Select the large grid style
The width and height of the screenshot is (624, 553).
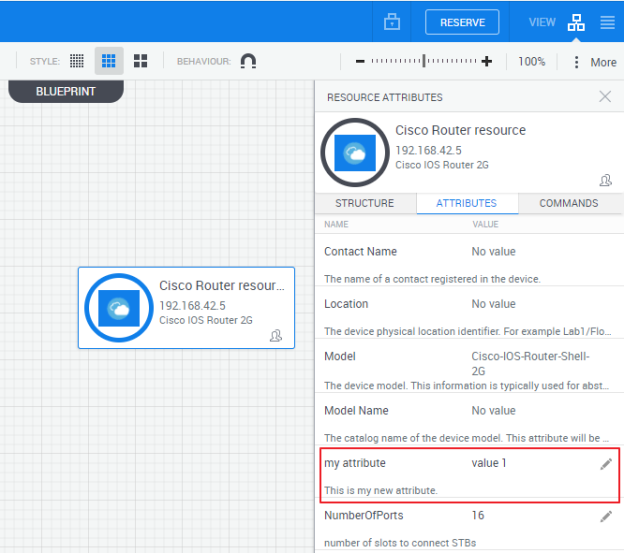click(141, 61)
